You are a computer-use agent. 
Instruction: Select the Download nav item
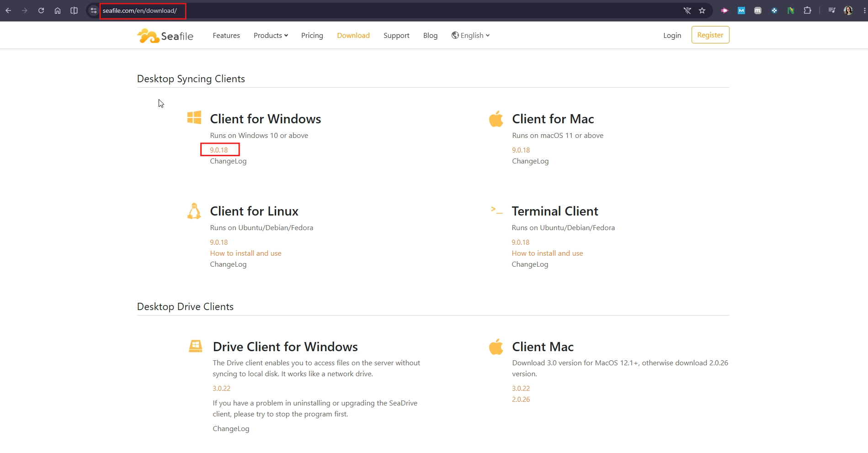[353, 36]
